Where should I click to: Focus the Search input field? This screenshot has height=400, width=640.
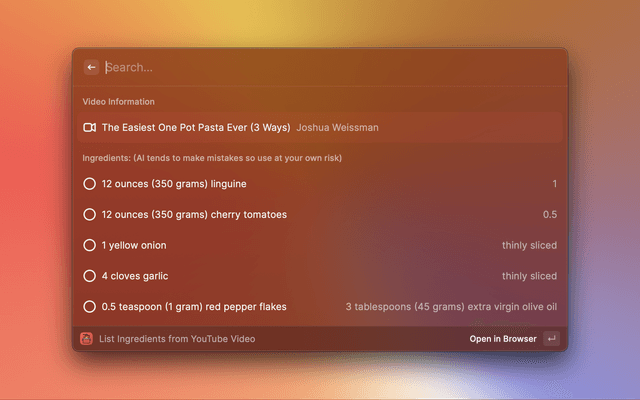[330, 67]
